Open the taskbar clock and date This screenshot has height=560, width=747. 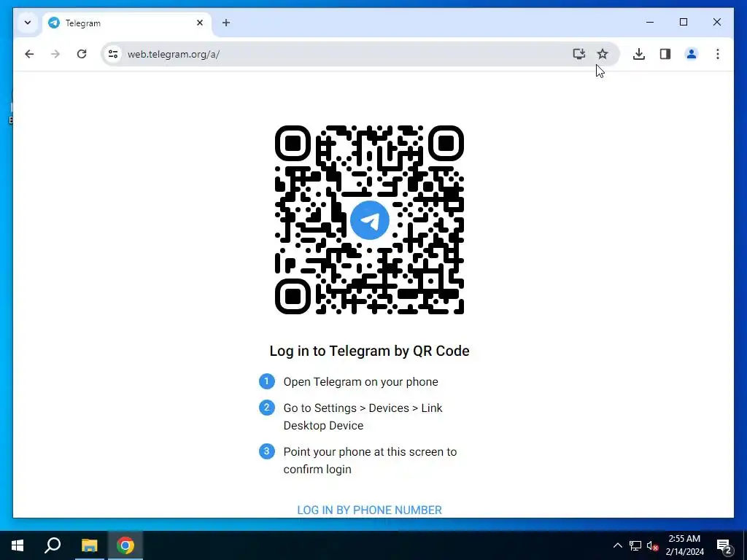point(684,545)
